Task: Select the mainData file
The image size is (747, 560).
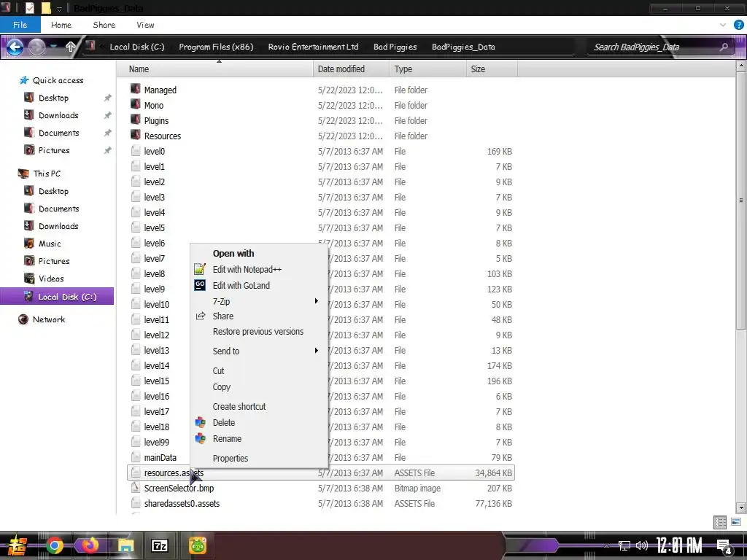Action: point(160,458)
